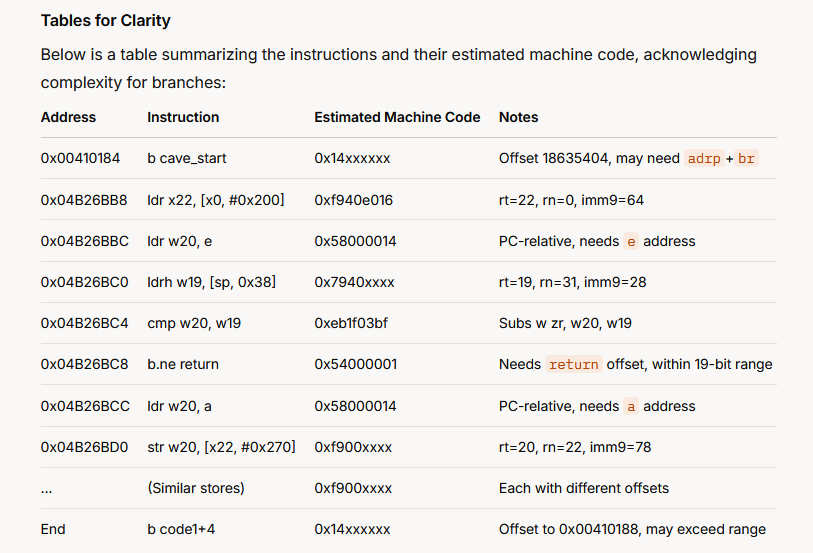Click address 0x04B26BD0 cell

tap(85, 447)
